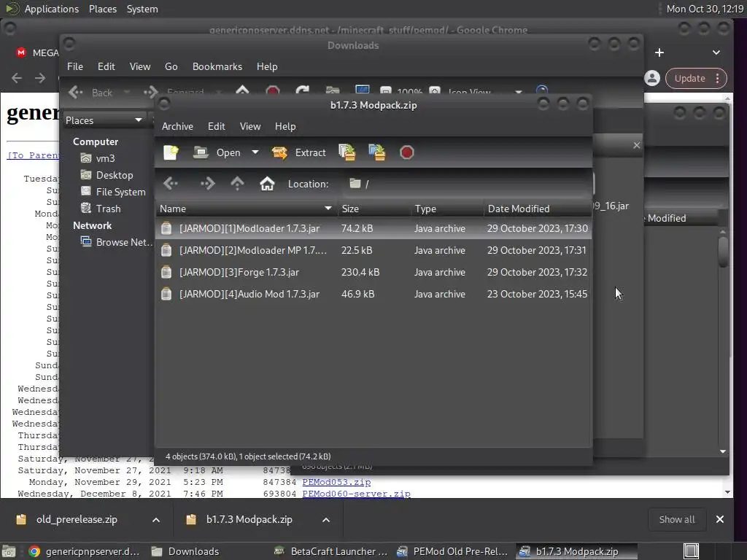Select [JARMOD][3]Forge 1.7.3.jar
The width and height of the screenshot is (747, 560).
pos(373,273)
